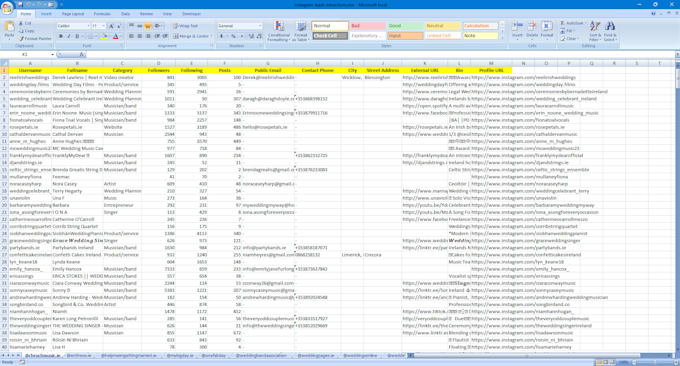The width and height of the screenshot is (680, 366).
Task: Toggle bottom vertical alignment
Action: pos(148,26)
